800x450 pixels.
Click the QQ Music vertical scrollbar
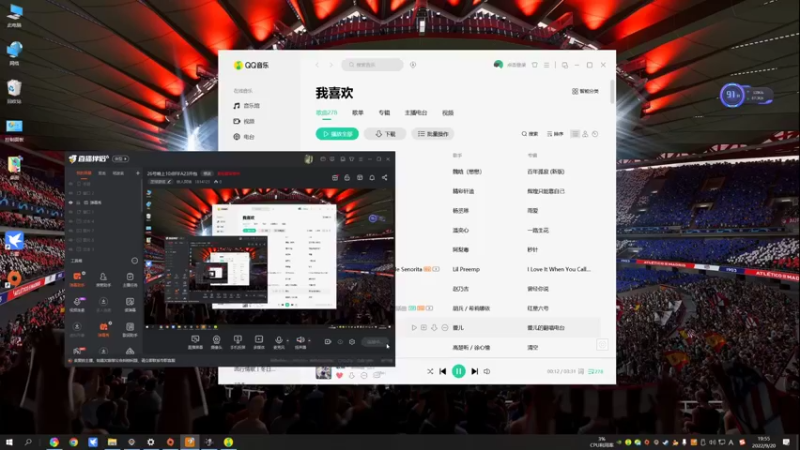(612, 92)
